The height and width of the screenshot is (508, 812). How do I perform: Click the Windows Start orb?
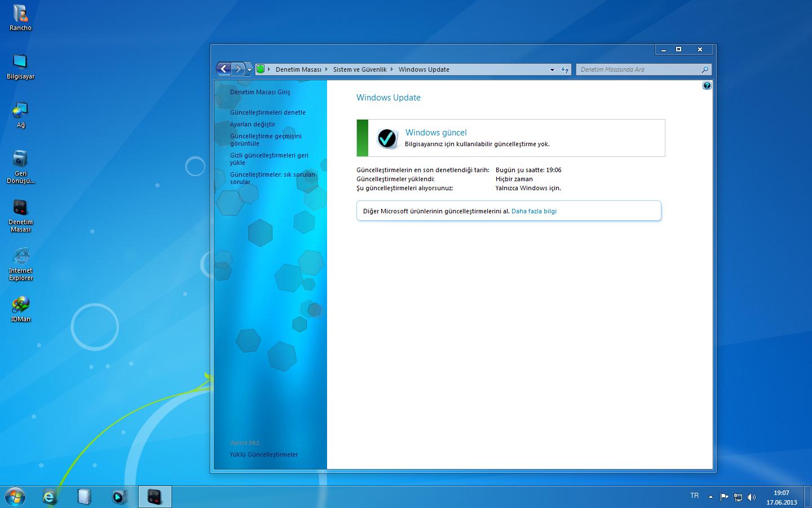[15, 497]
